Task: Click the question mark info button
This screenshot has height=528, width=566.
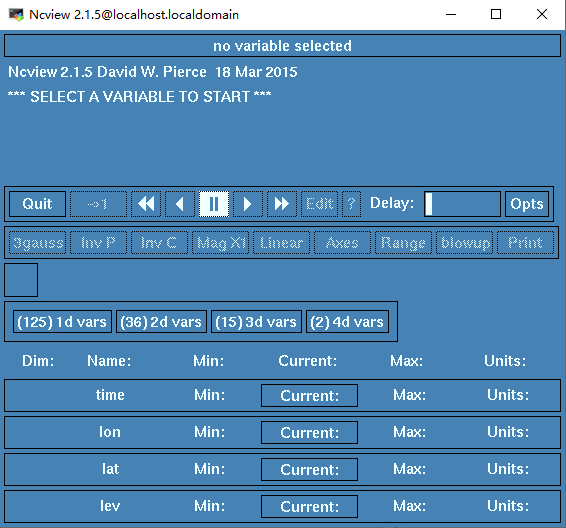Action: click(x=351, y=204)
